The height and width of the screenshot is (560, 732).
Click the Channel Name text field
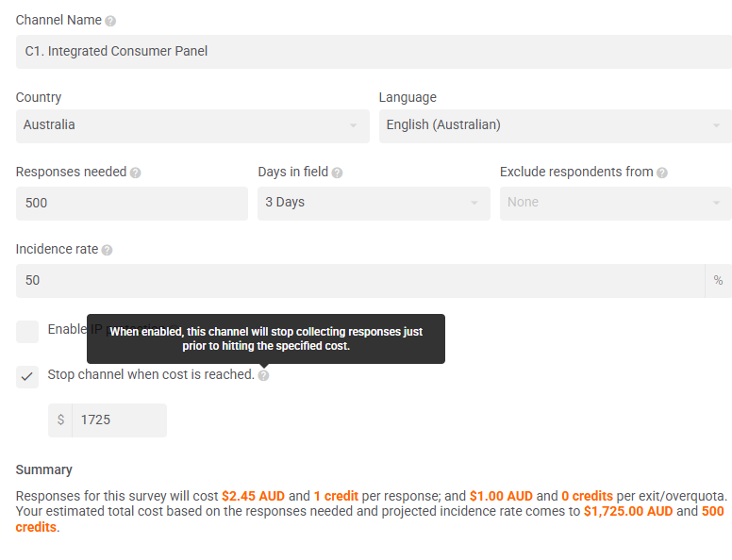(x=374, y=52)
